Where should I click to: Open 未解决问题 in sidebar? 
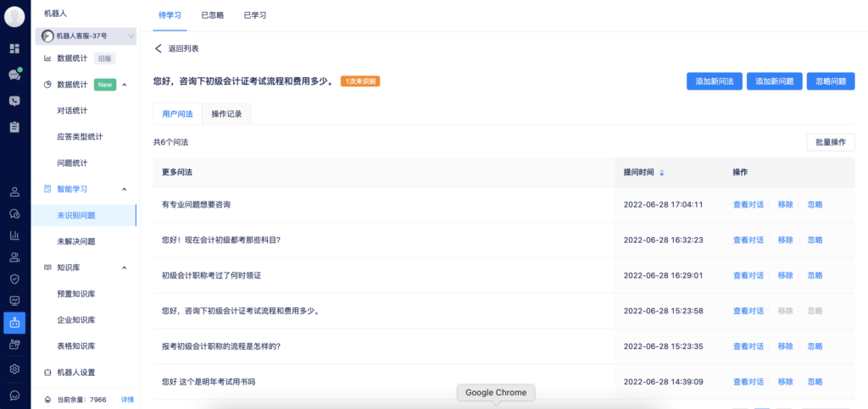click(75, 241)
